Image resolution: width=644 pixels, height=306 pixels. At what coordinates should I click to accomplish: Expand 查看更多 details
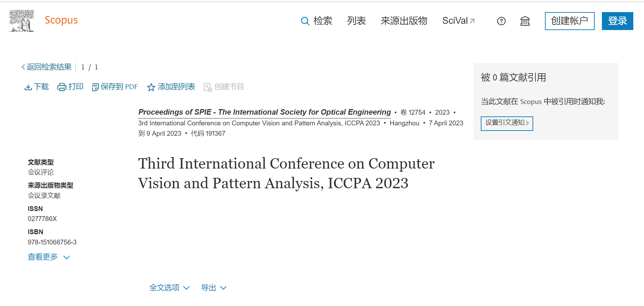(x=49, y=257)
